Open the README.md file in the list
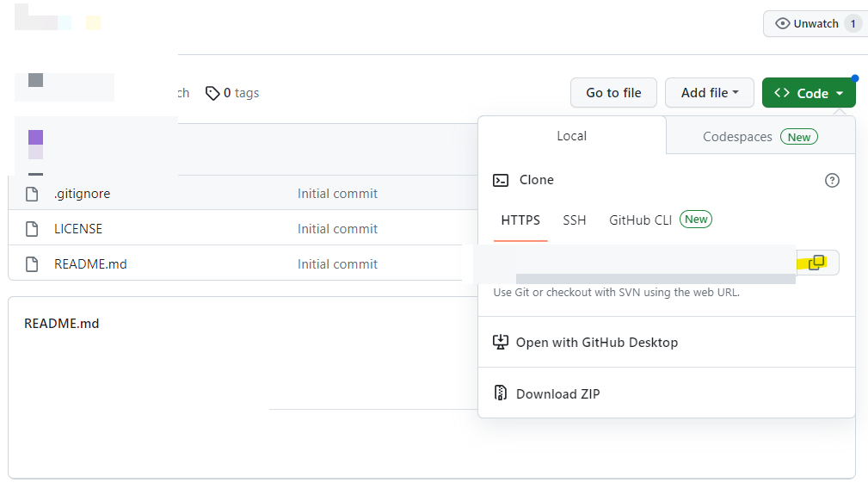The image size is (868, 489). click(x=90, y=264)
